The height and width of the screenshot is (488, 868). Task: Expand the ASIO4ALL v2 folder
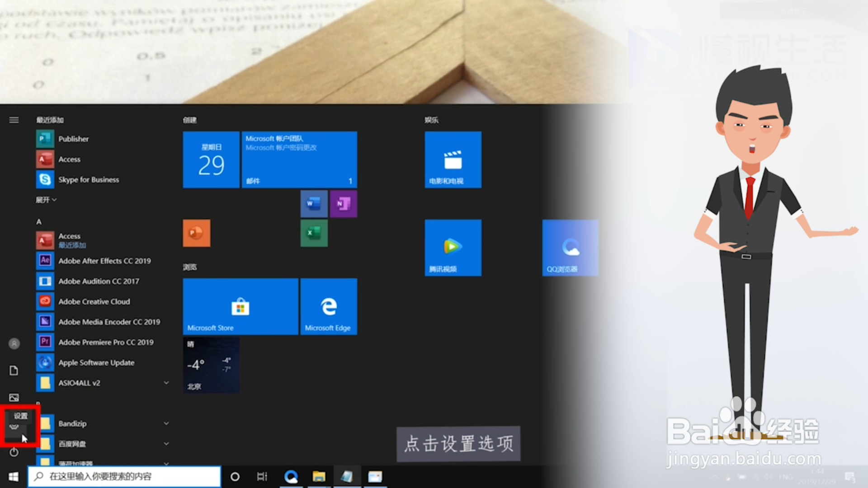pyautogui.click(x=166, y=383)
